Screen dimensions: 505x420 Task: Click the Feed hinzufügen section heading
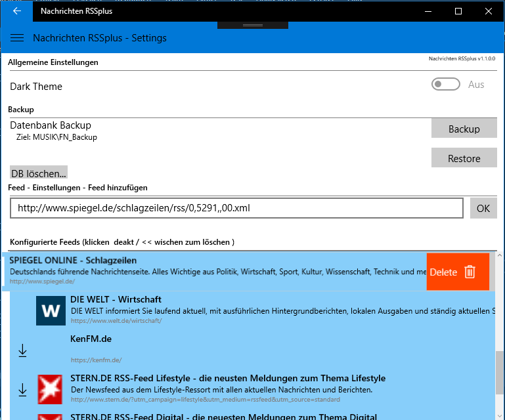77,188
